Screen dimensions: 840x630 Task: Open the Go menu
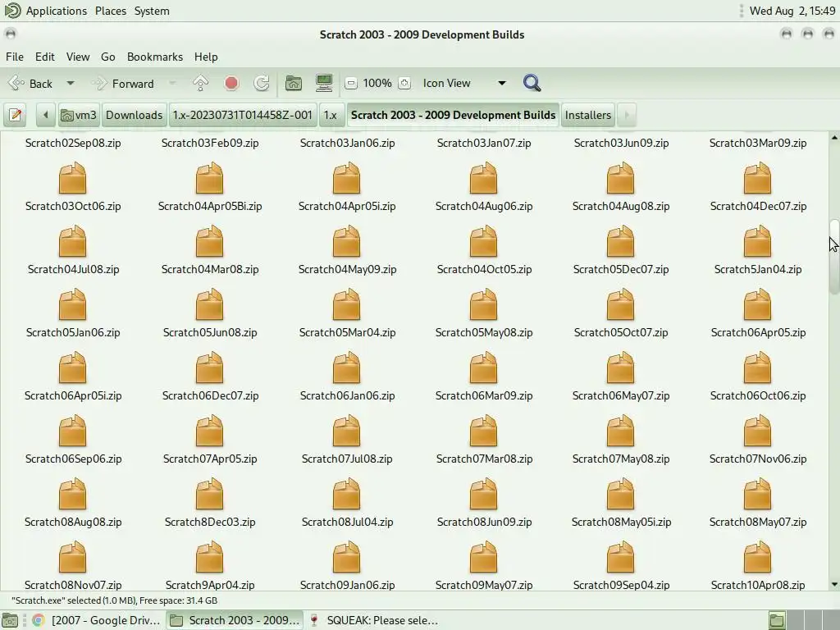coord(107,57)
